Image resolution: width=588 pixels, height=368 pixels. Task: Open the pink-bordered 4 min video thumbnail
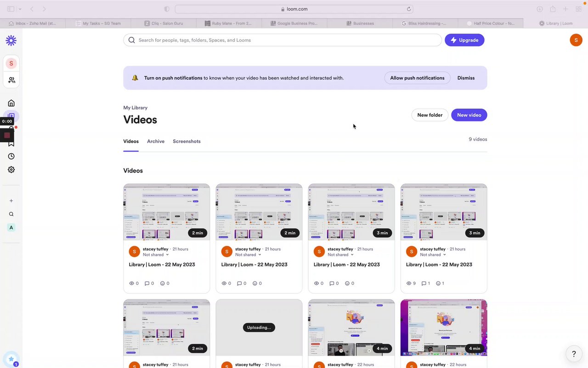tap(444, 328)
